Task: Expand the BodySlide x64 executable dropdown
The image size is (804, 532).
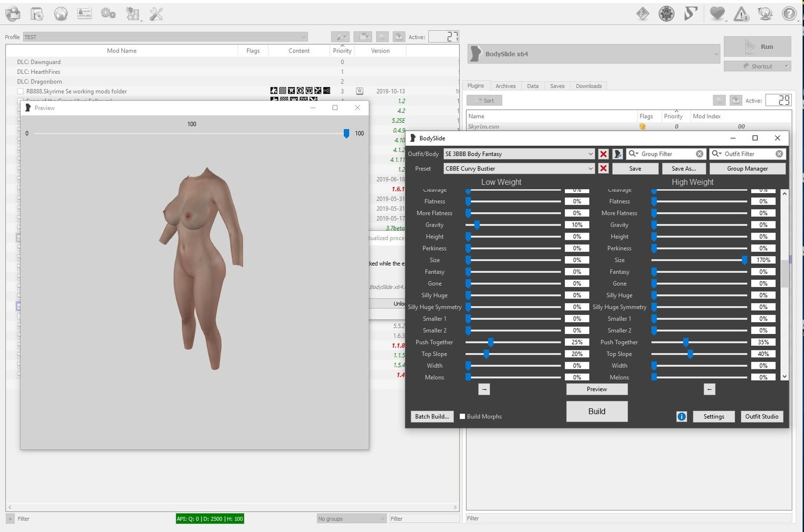Action: point(594,54)
